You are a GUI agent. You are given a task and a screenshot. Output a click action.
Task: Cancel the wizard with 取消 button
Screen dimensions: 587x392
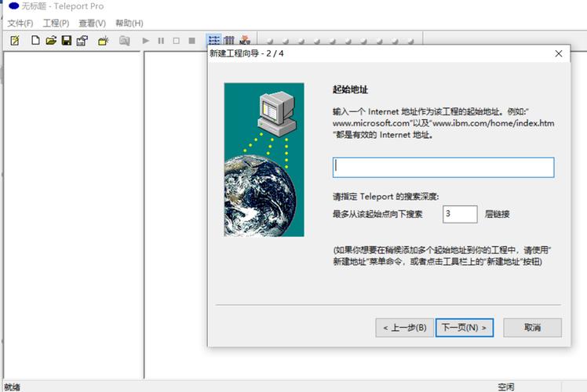[x=532, y=328]
